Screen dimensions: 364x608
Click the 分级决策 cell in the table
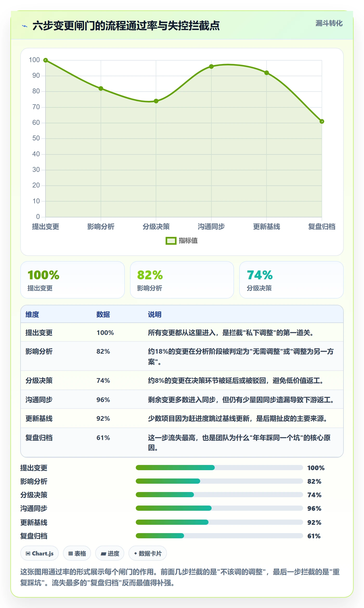coord(39,380)
